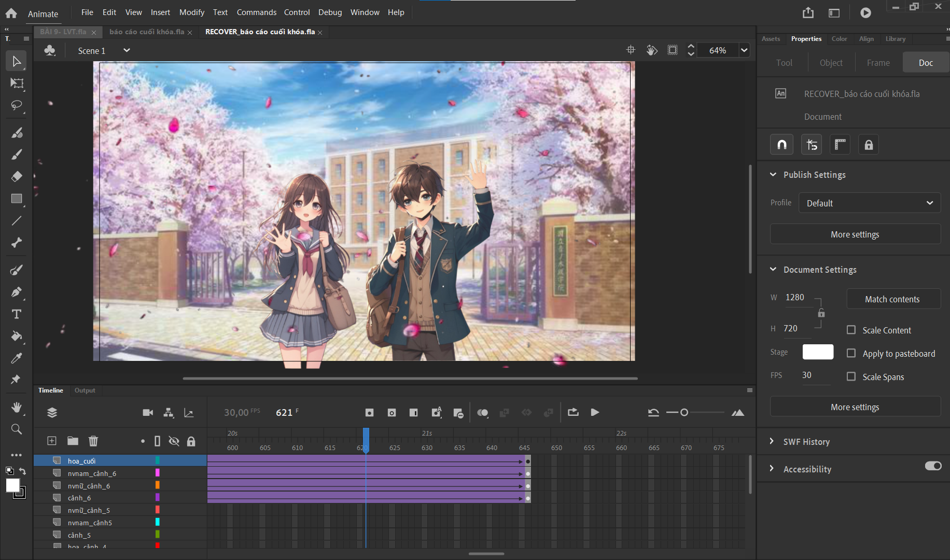Expand the SWF History section
Viewport: 950px width, 560px height.
(x=772, y=441)
